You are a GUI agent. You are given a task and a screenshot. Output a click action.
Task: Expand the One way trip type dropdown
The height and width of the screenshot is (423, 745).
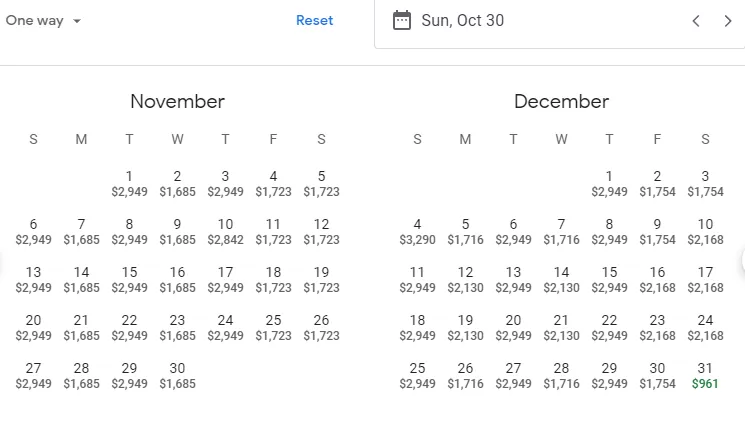[x=43, y=20]
